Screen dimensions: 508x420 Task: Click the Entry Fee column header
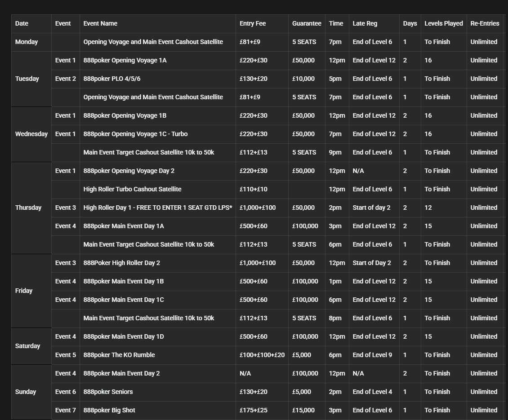(253, 23)
